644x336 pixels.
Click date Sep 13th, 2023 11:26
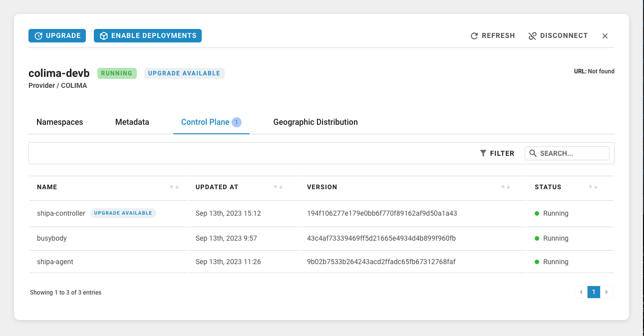tap(228, 262)
